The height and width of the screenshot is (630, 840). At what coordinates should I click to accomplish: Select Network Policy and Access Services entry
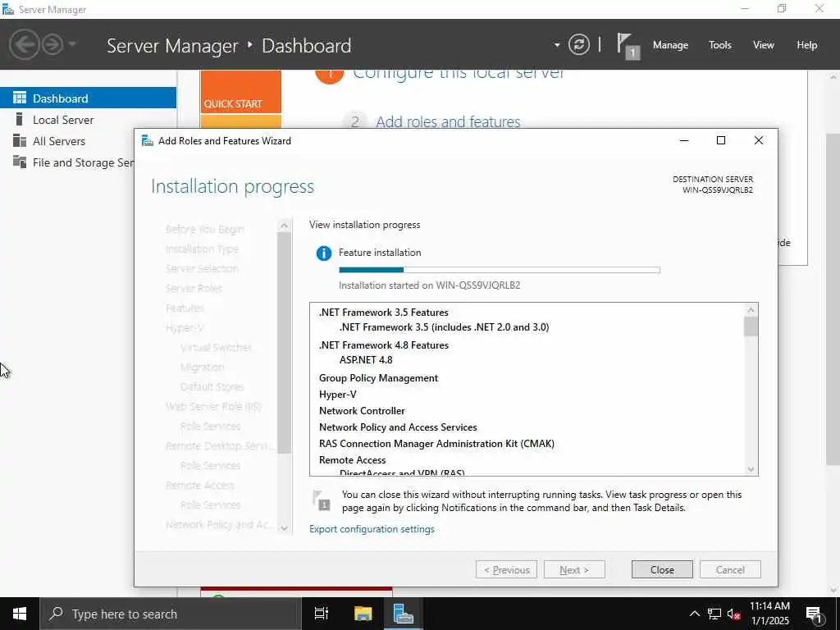point(398,427)
